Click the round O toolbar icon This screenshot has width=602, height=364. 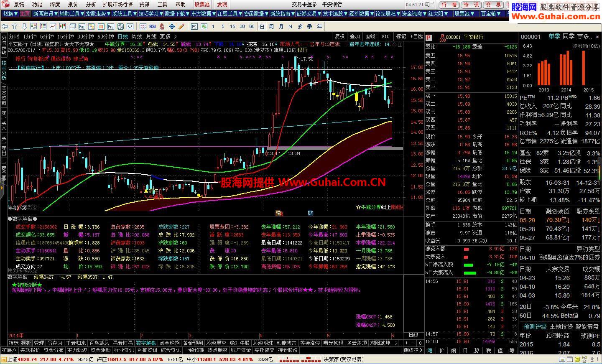pos(130,26)
